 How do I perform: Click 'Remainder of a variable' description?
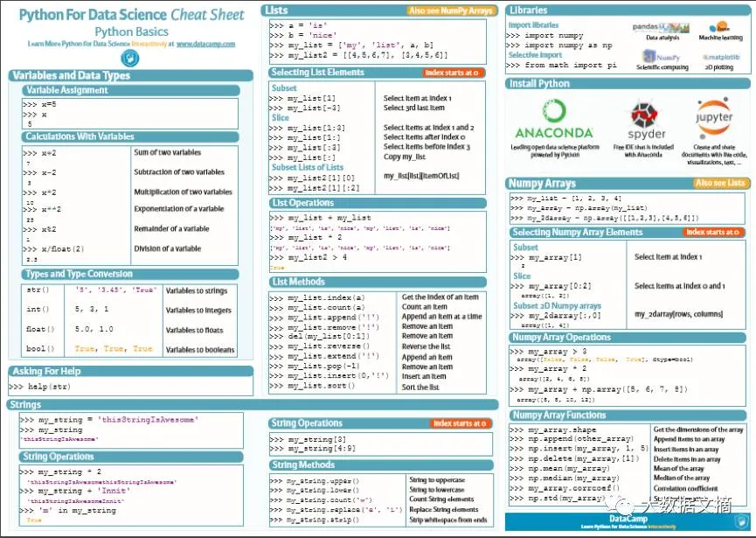click(171, 228)
